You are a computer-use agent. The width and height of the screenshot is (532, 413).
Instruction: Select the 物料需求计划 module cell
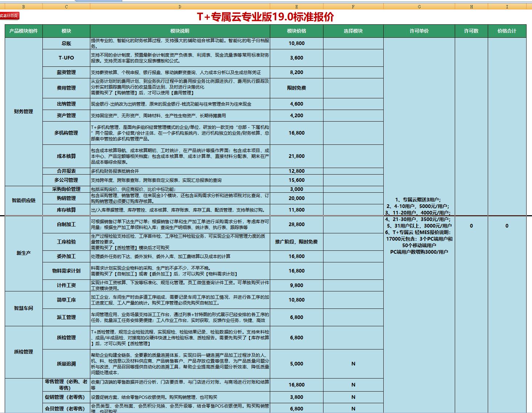[x=66, y=271]
